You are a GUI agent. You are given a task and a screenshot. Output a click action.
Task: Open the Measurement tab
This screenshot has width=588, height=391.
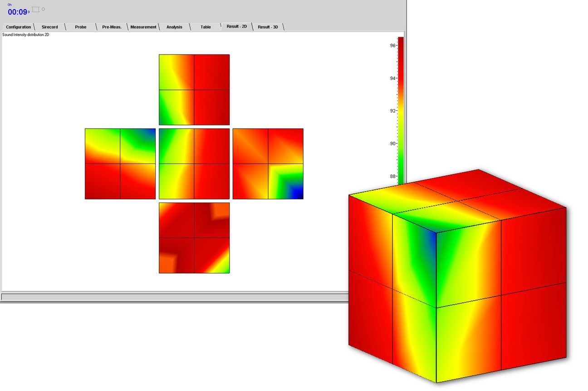[143, 27]
